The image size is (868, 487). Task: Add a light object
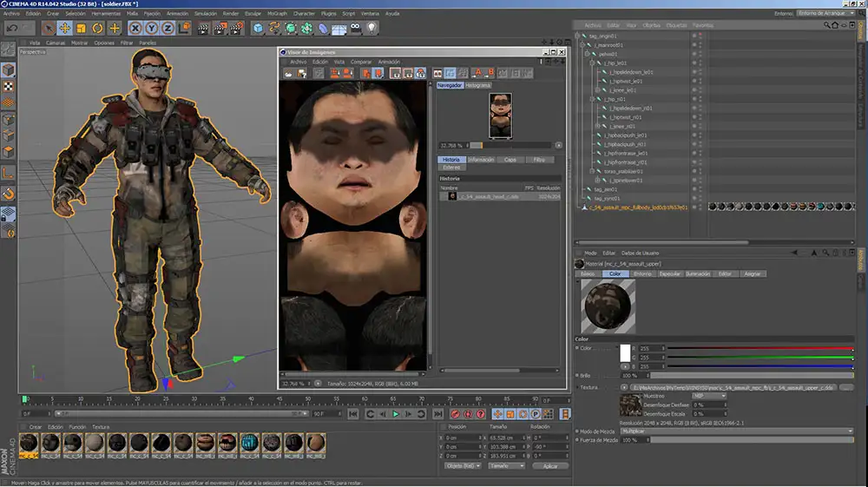point(372,28)
